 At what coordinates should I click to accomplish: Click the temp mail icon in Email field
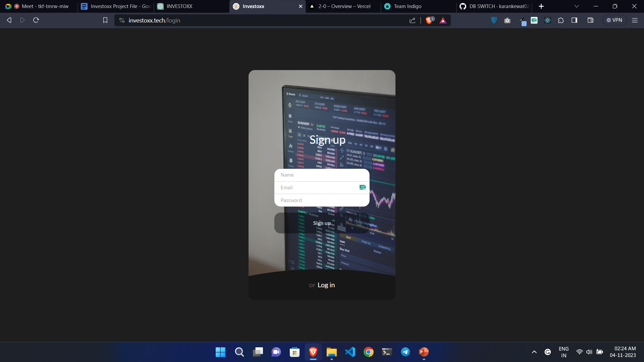pyautogui.click(x=363, y=187)
